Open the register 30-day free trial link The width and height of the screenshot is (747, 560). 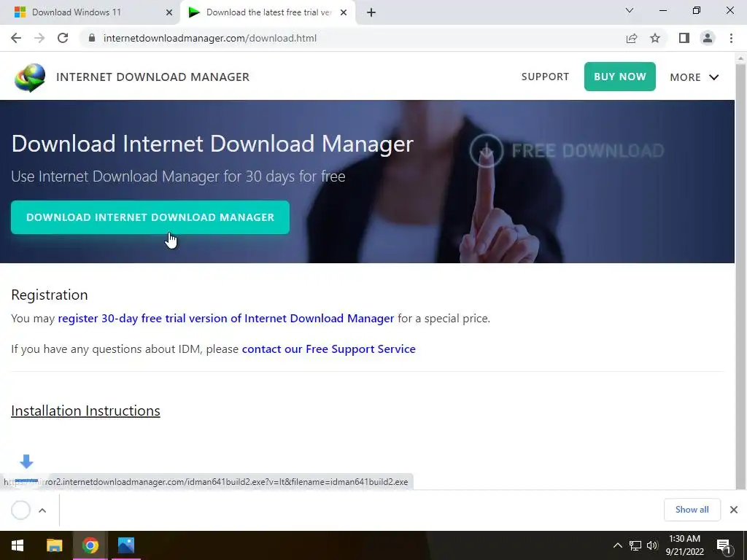point(226,318)
